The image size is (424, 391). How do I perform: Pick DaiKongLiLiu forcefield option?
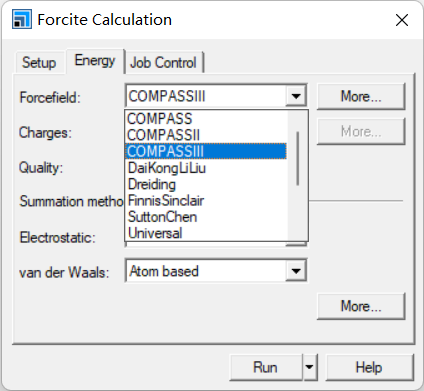(206, 168)
